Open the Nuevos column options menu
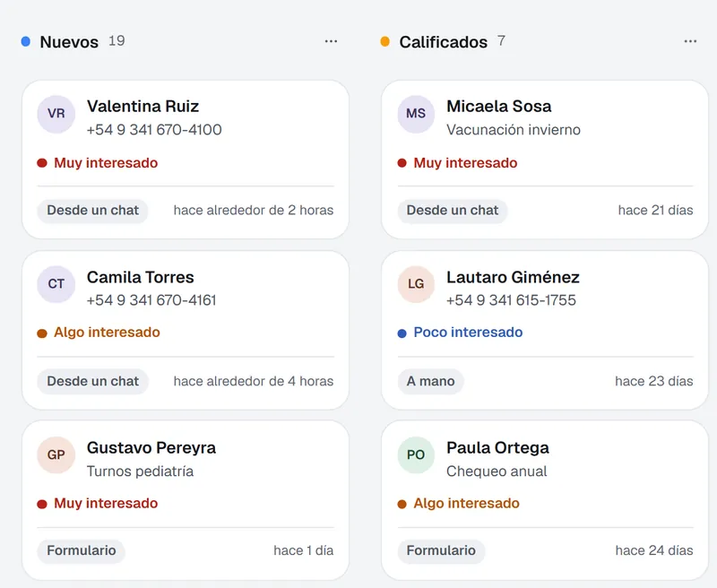717x588 pixels. click(331, 41)
